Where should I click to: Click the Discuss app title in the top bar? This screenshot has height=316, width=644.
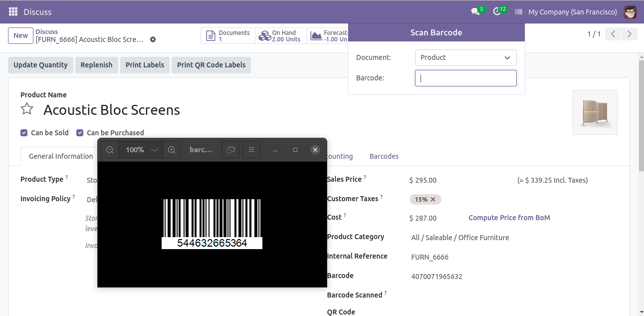pos(37,12)
